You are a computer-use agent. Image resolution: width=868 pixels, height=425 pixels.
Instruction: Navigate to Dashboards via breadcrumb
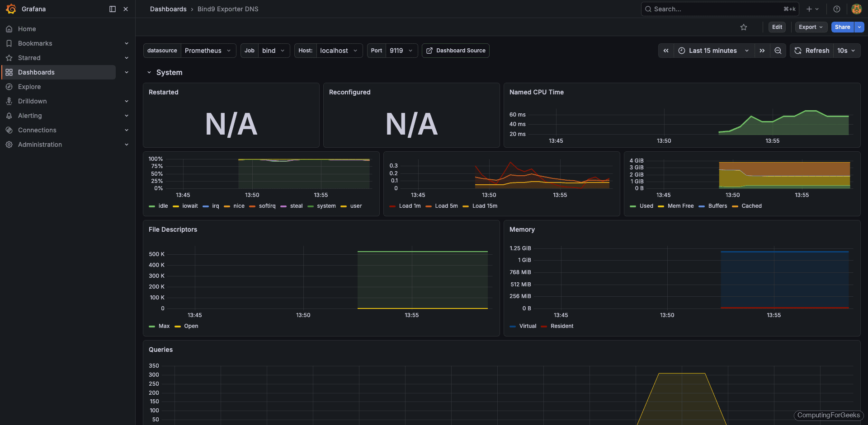[168, 9]
